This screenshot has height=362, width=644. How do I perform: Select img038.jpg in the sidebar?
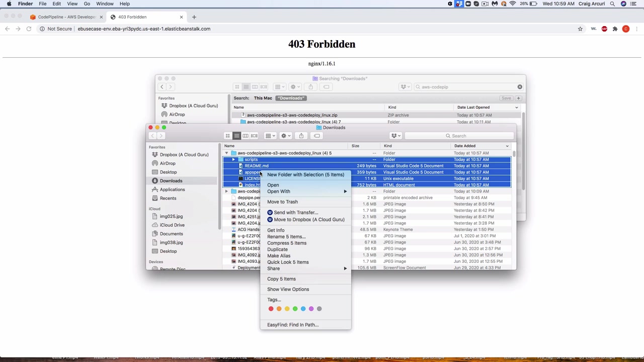click(x=171, y=242)
